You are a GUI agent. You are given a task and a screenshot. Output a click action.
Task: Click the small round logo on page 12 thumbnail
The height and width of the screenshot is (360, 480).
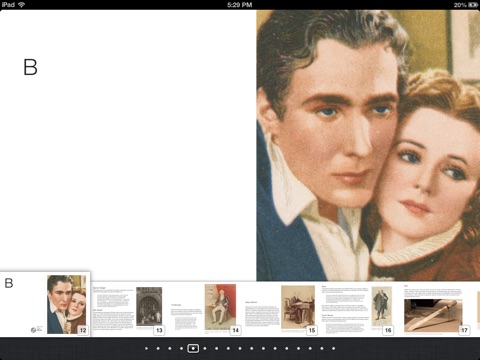[34, 330]
